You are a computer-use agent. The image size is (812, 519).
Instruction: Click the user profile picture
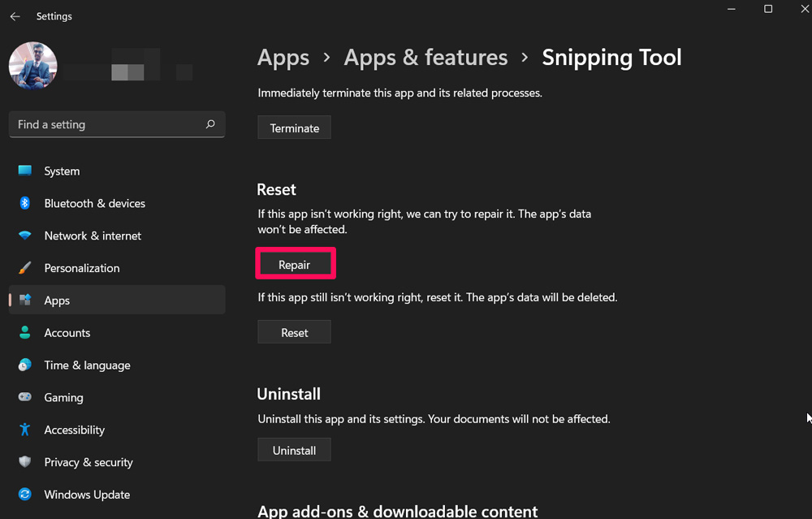pos(33,66)
